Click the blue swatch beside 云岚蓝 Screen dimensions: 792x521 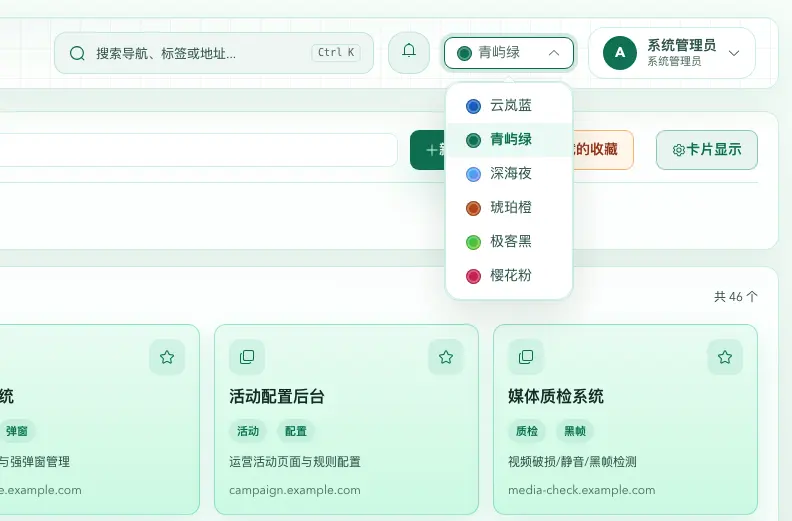pyautogui.click(x=473, y=106)
